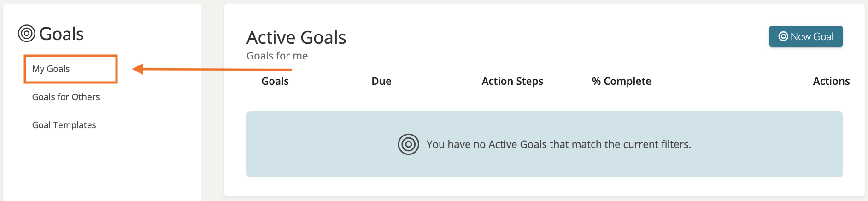Click the sidebar Goals title text
The width and height of the screenshot is (868, 201).
click(x=61, y=34)
